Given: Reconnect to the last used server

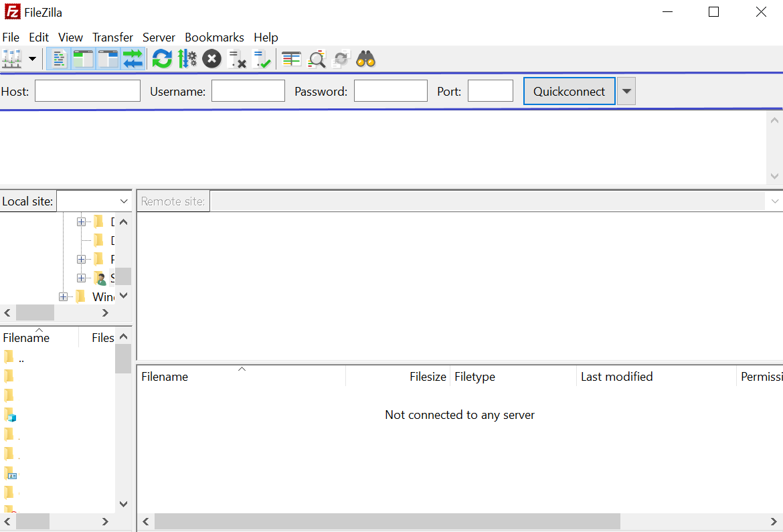Looking at the screenshot, I should click(262, 59).
